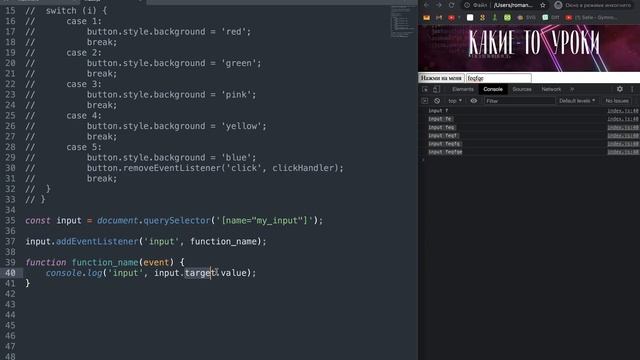Focus the page text input field
Viewport: 640px width, 360px height.
pyautogui.click(x=498, y=78)
